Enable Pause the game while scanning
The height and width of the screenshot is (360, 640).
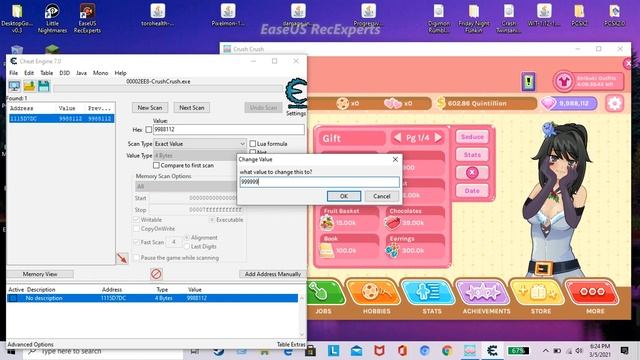click(x=136, y=258)
